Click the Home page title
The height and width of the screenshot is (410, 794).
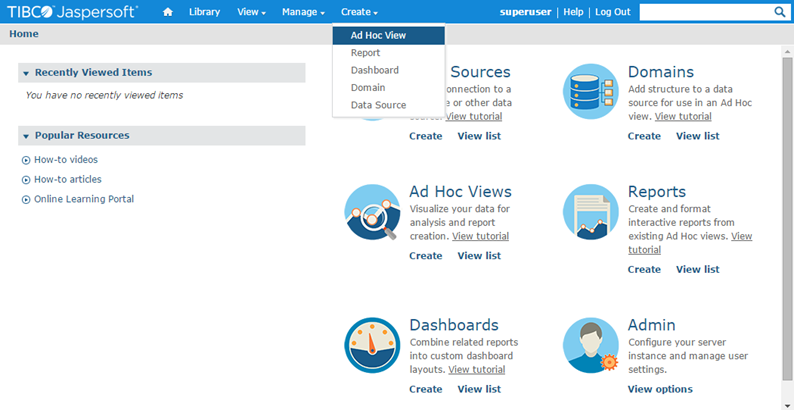coord(24,34)
